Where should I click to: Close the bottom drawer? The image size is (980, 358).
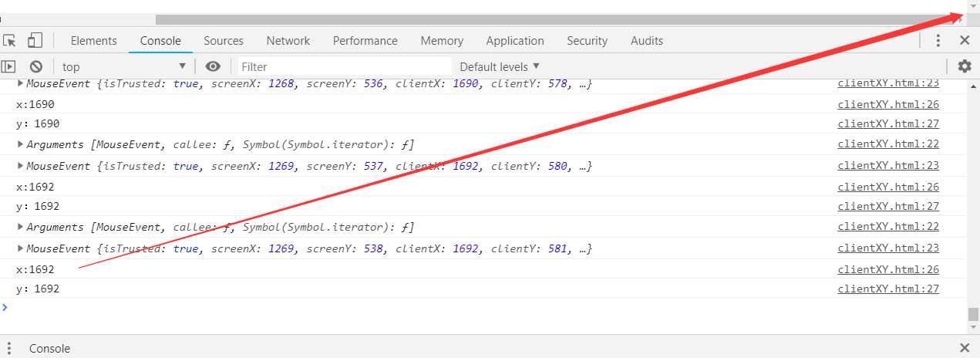click(965, 348)
